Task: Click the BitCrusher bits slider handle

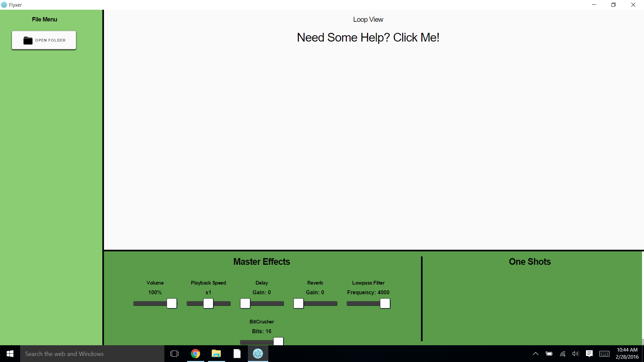Action: pyautogui.click(x=278, y=341)
